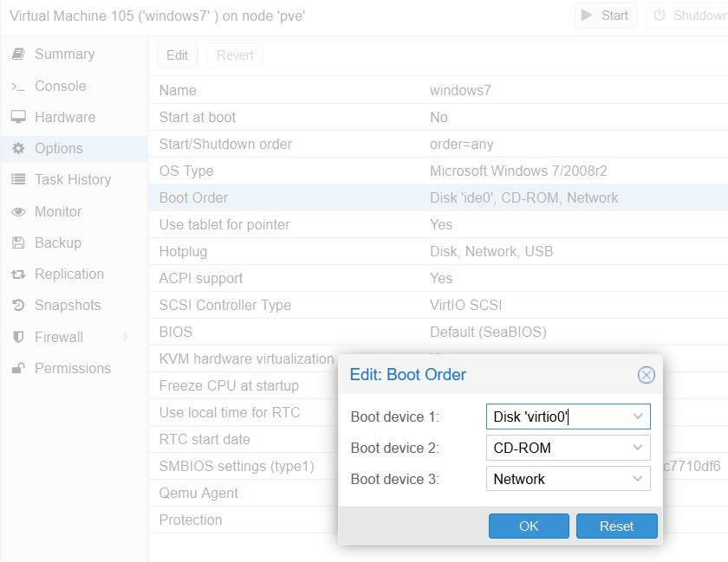Select Use local time for RTC row
The height and width of the screenshot is (562, 728).
pyautogui.click(x=244, y=412)
